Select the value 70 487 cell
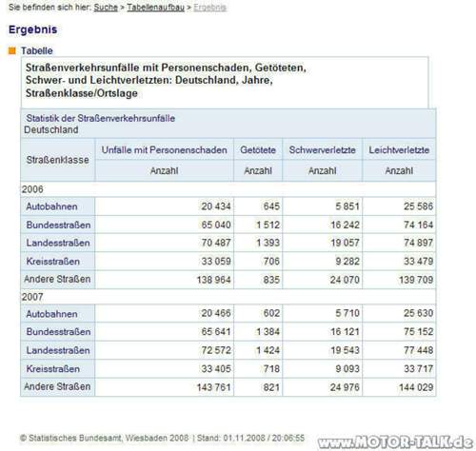 click(x=164, y=243)
